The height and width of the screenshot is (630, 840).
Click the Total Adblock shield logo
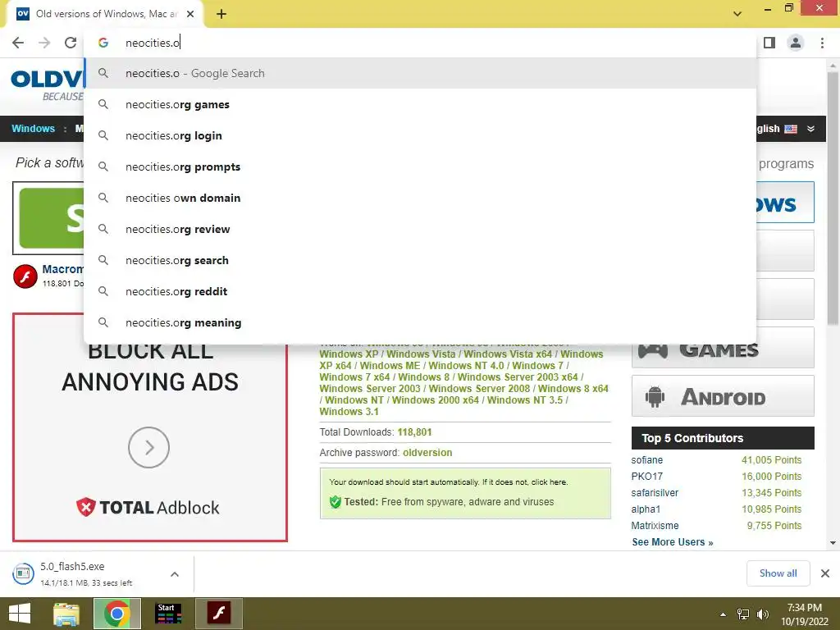click(85, 507)
